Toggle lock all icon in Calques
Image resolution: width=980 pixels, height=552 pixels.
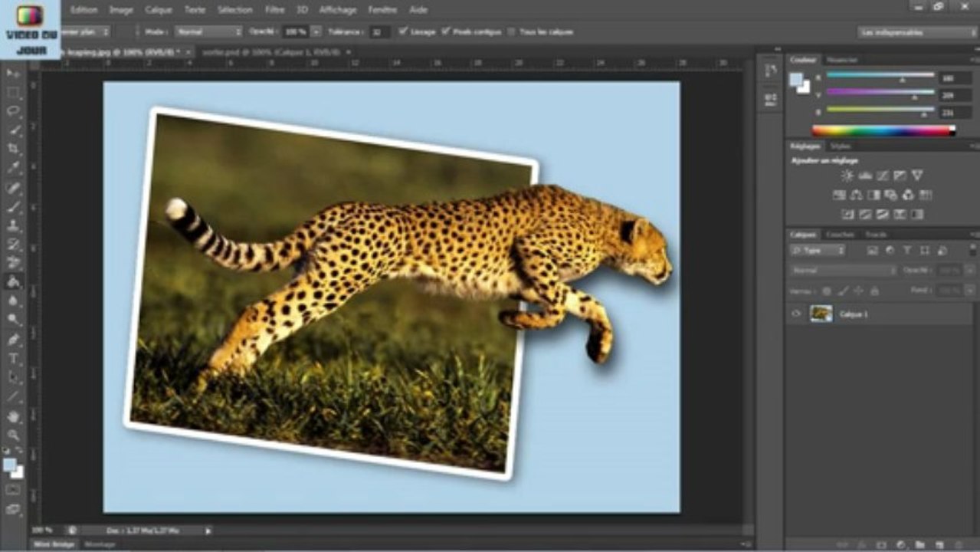tap(874, 291)
